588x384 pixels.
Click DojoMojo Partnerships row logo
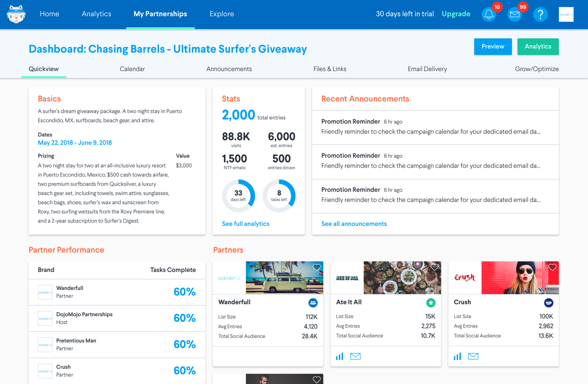click(45, 319)
